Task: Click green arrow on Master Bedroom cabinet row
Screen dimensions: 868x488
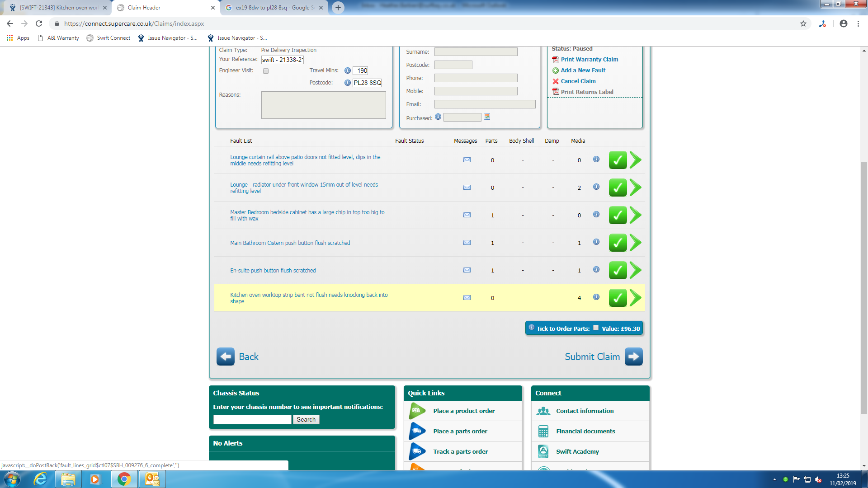Action: tap(636, 215)
